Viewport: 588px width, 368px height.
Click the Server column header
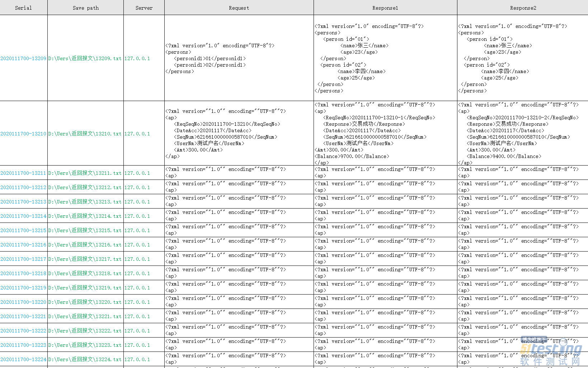tap(144, 8)
